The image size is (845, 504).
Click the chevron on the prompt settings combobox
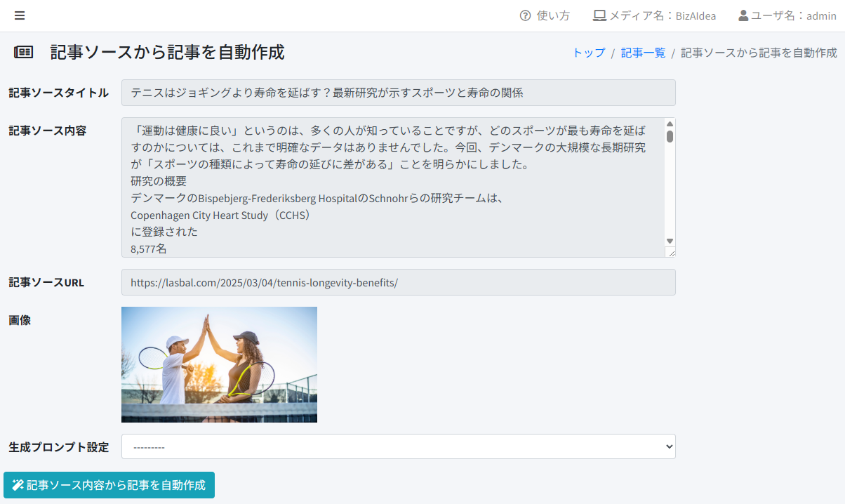click(667, 446)
